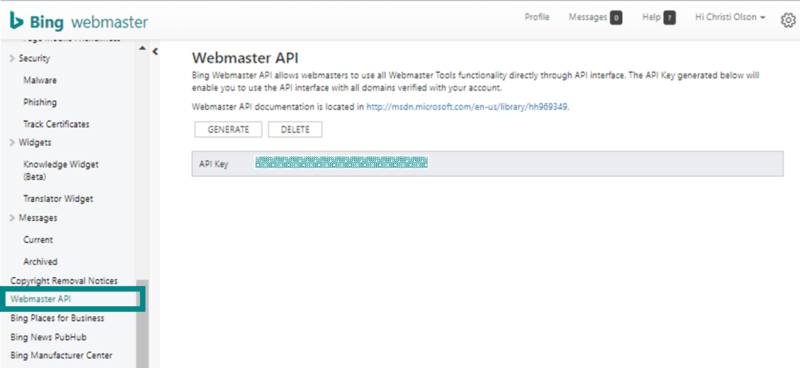Image resolution: width=800 pixels, height=368 pixels.
Task: Open Bing News PubHub
Action: [48, 337]
